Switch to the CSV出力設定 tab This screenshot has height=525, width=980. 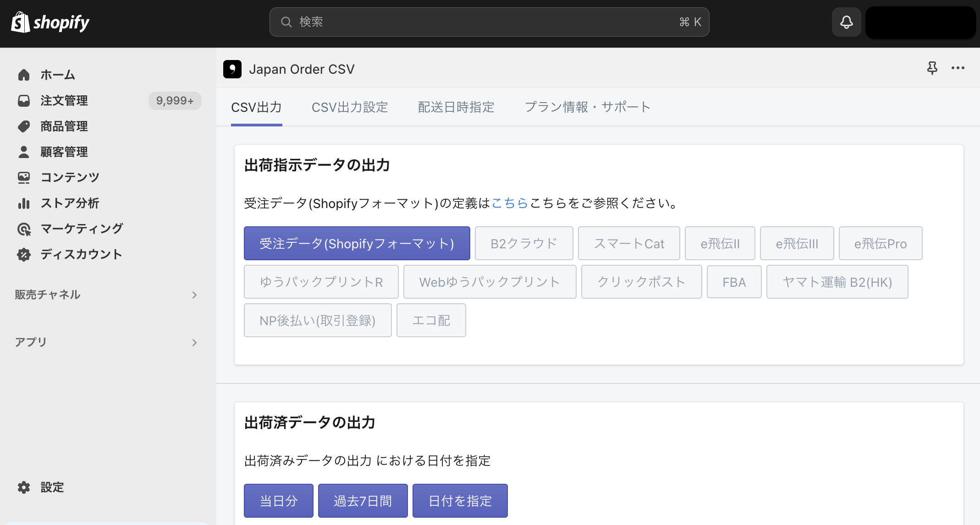pyautogui.click(x=350, y=107)
